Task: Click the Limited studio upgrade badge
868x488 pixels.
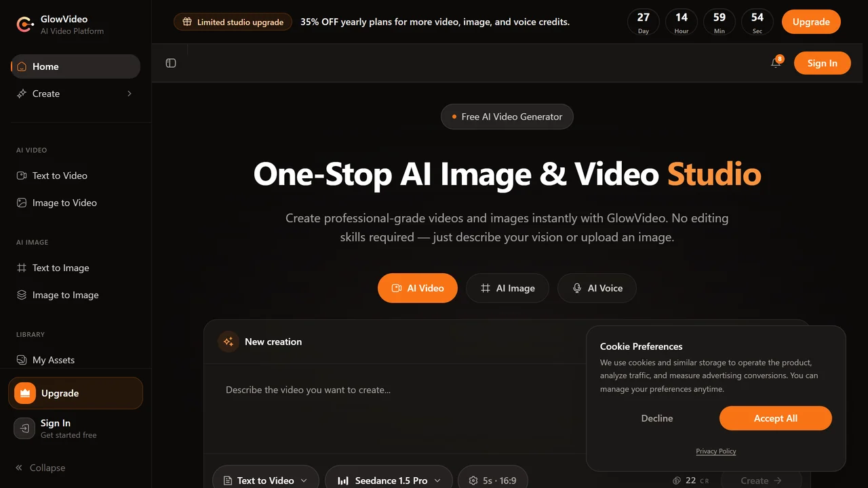Action: coord(233,22)
